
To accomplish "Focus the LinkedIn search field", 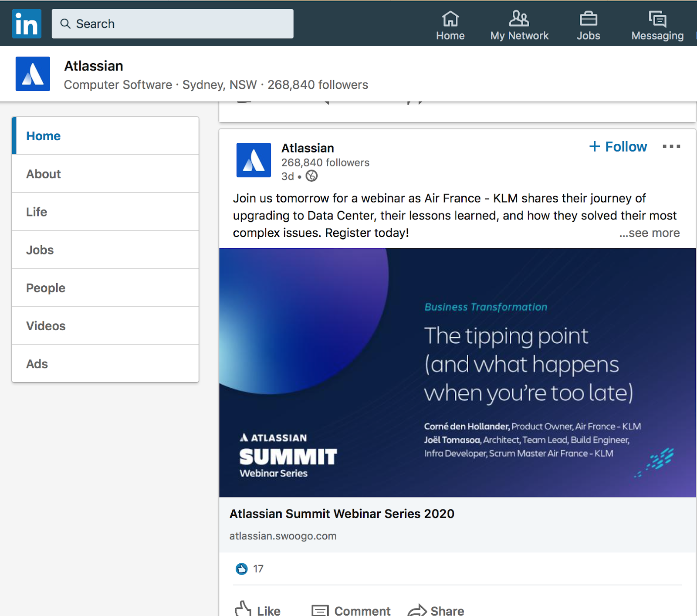I will coord(173,24).
